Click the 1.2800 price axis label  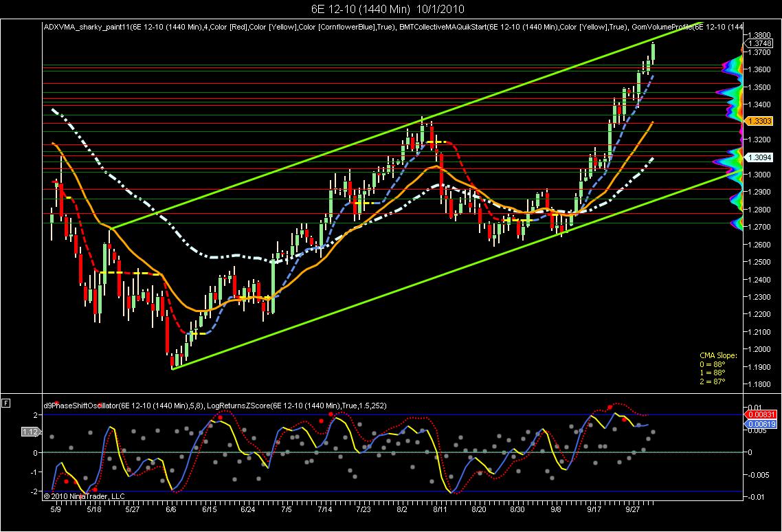coord(759,210)
